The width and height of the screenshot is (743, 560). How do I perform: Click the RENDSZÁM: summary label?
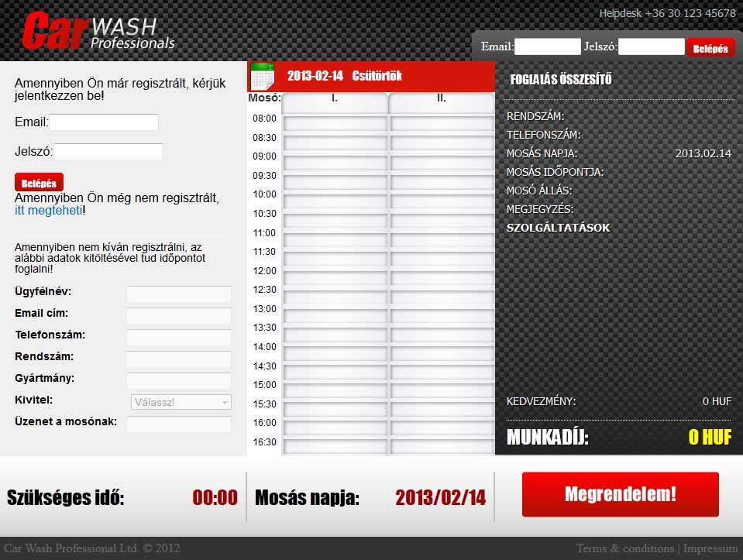tap(535, 116)
